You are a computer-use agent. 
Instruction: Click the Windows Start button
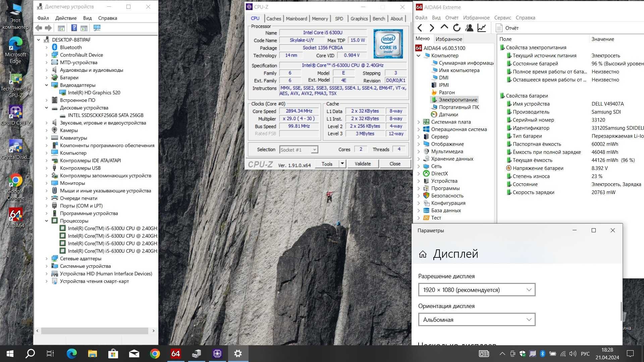pyautogui.click(x=10, y=353)
